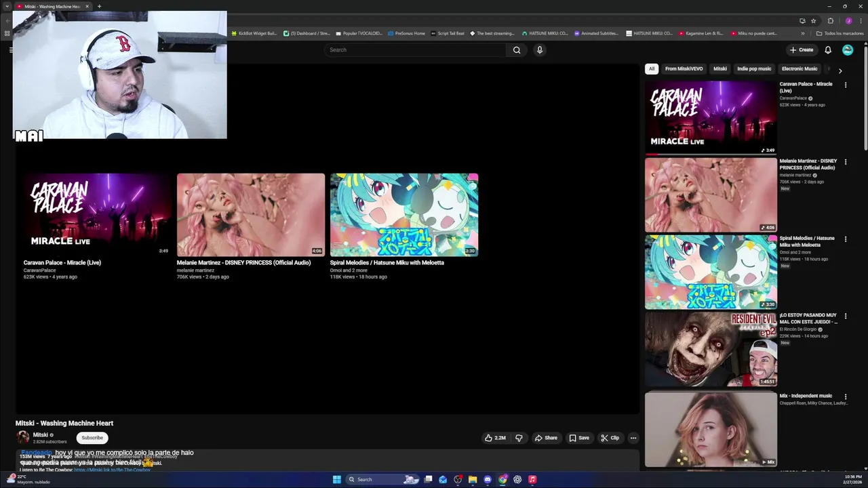This screenshot has width=868, height=488.
Task: Open options for Resident Evil sidebar video
Action: click(846, 317)
